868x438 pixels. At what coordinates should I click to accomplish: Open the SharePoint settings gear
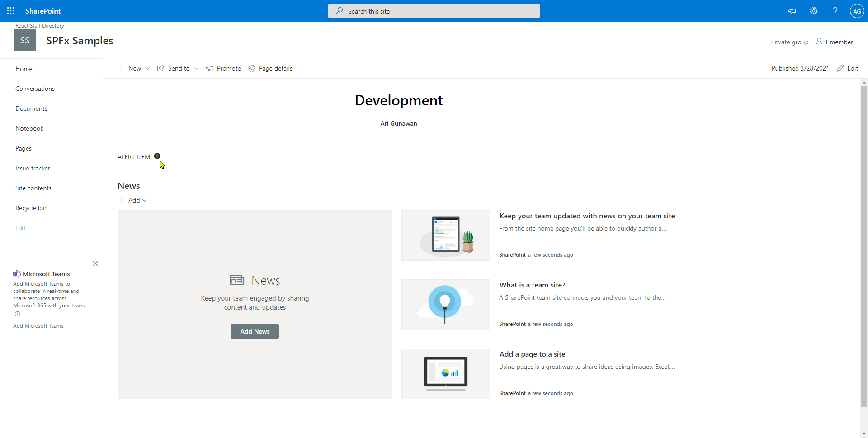pyautogui.click(x=814, y=11)
